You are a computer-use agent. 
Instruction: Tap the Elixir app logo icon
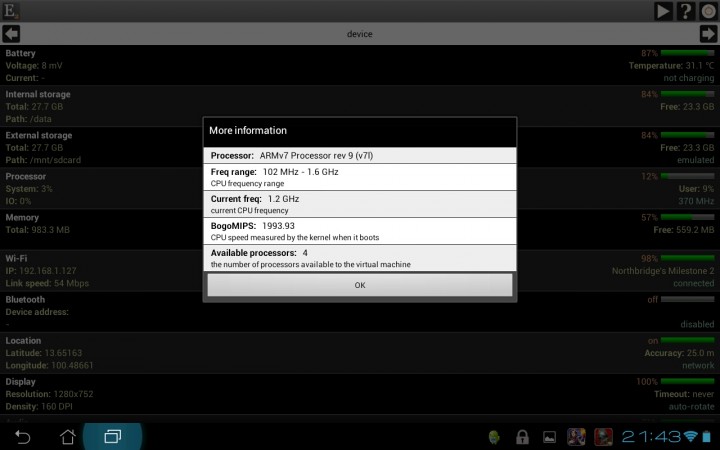click(10, 11)
